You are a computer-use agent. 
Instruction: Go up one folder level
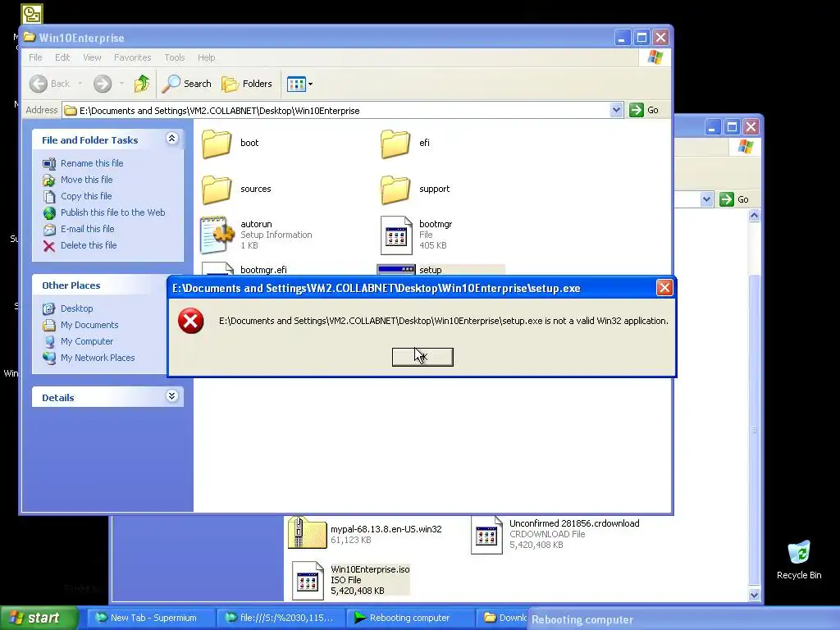click(142, 84)
